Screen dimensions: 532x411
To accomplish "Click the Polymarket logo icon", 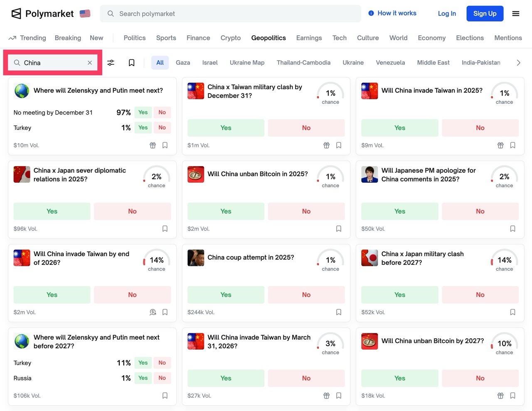I will tap(16, 14).
